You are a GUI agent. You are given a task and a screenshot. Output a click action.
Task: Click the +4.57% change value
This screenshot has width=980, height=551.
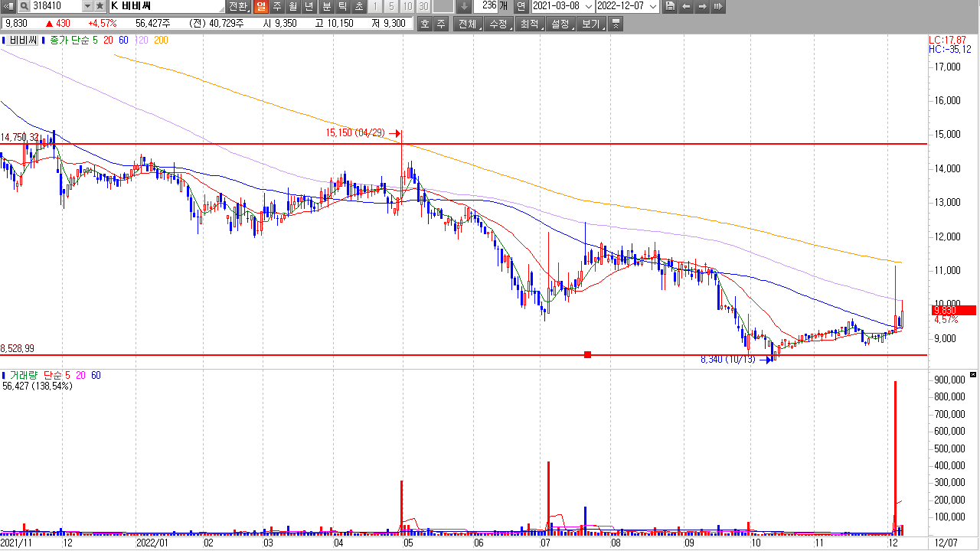[x=102, y=24]
